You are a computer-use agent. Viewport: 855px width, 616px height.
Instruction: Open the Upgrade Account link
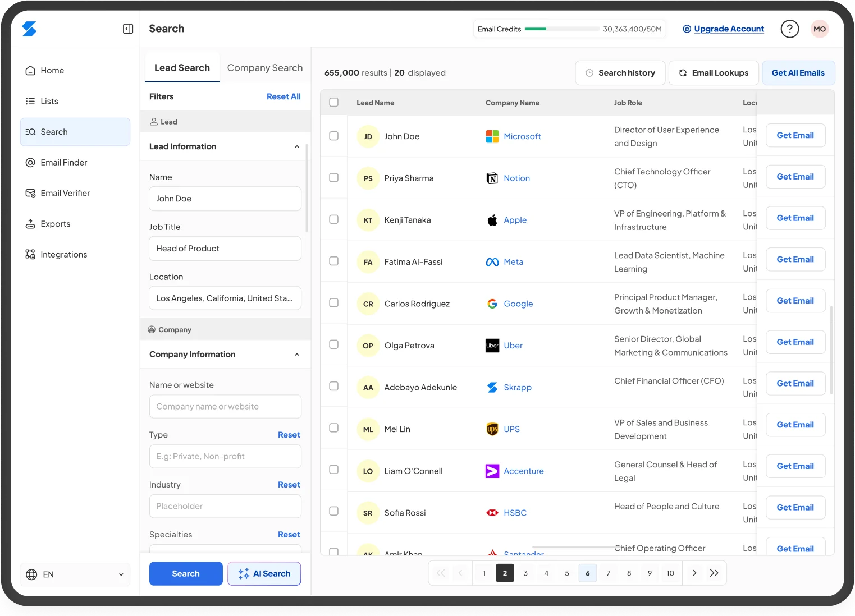click(x=724, y=29)
